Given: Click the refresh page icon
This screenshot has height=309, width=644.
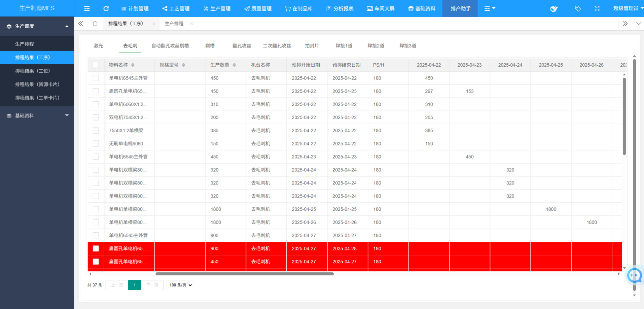Looking at the screenshot, I should coord(106,8).
